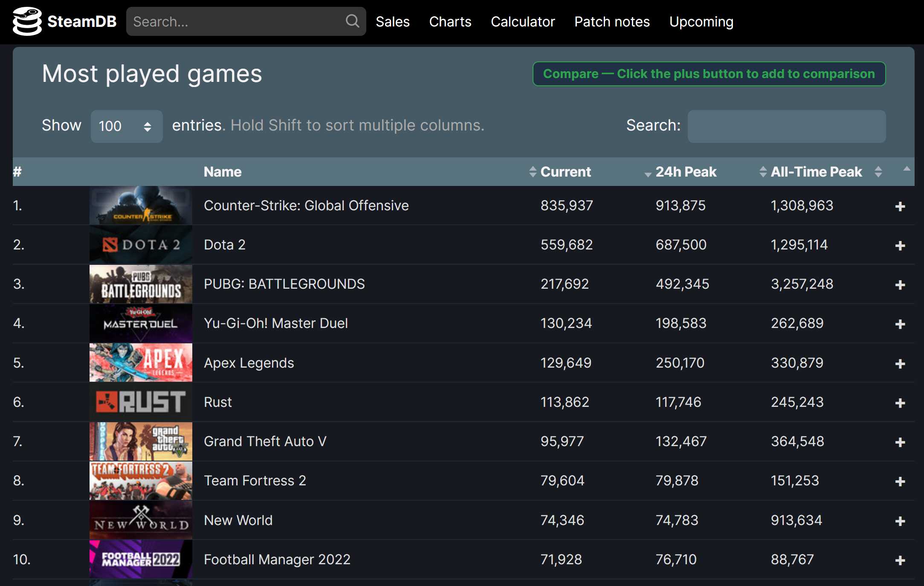This screenshot has width=924, height=586.
Task: Add Team Fortress 2 to comparison
Action: (x=900, y=482)
